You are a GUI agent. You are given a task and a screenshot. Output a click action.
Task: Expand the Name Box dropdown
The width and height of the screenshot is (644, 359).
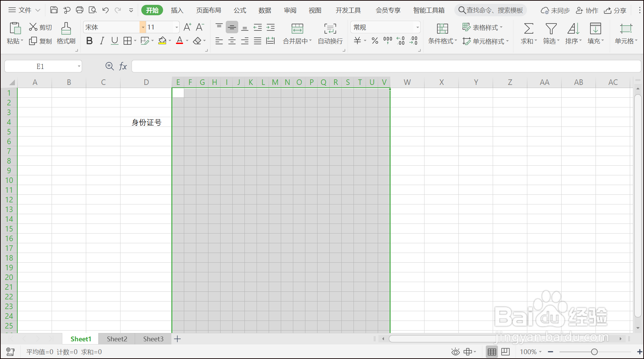[x=79, y=66]
